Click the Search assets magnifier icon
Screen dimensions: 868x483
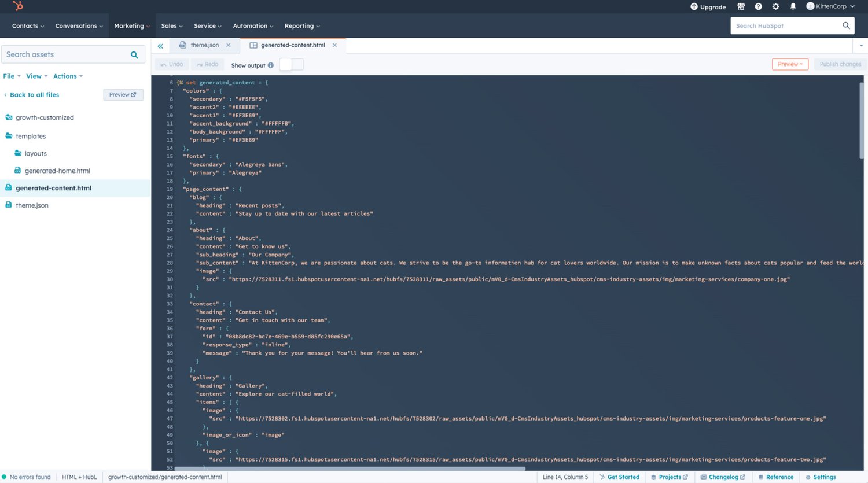pos(134,55)
